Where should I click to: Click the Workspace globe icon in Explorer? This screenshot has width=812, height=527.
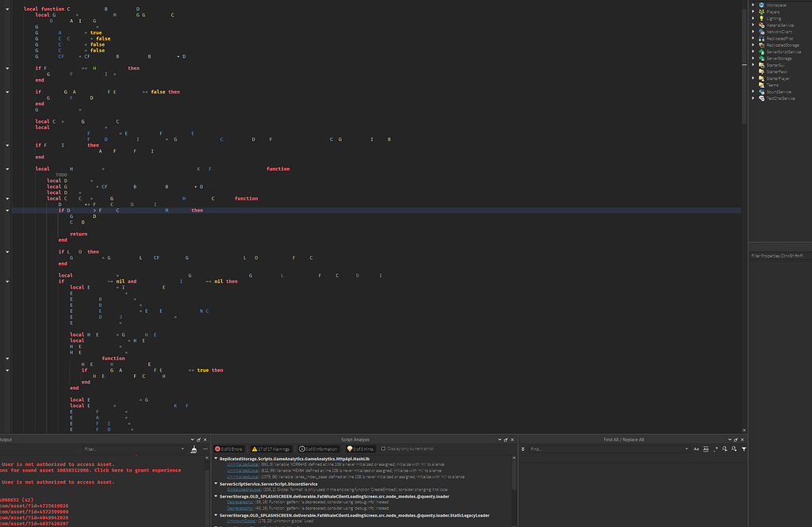click(760, 5)
